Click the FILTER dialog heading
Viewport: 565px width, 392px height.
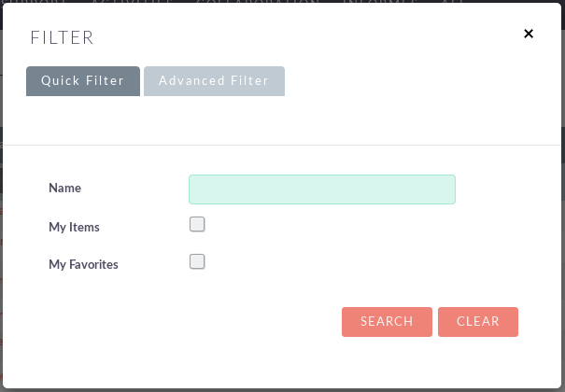[62, 37]
